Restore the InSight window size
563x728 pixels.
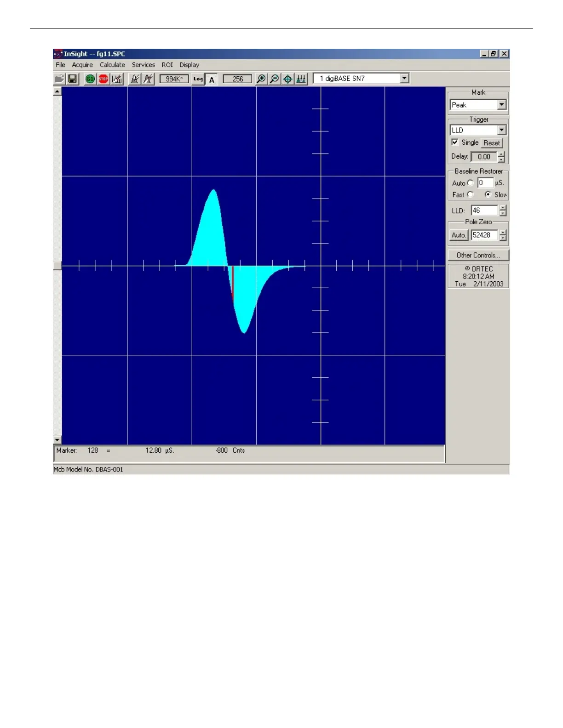click(x=494, y=54)
